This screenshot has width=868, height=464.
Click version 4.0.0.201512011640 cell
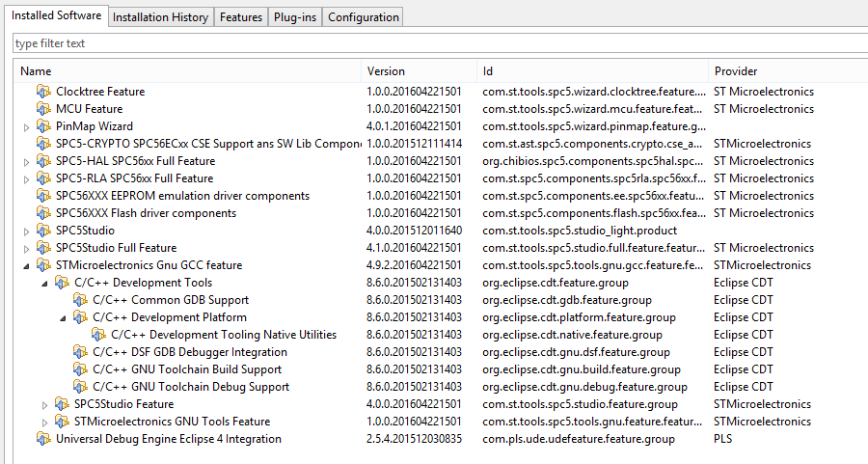pyautogui.click(x=414, y=231)
